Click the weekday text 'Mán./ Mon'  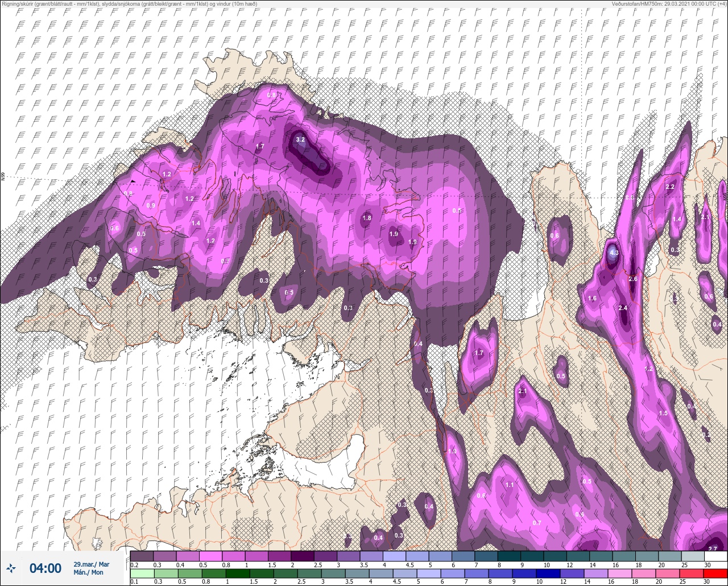click(89, 572)
